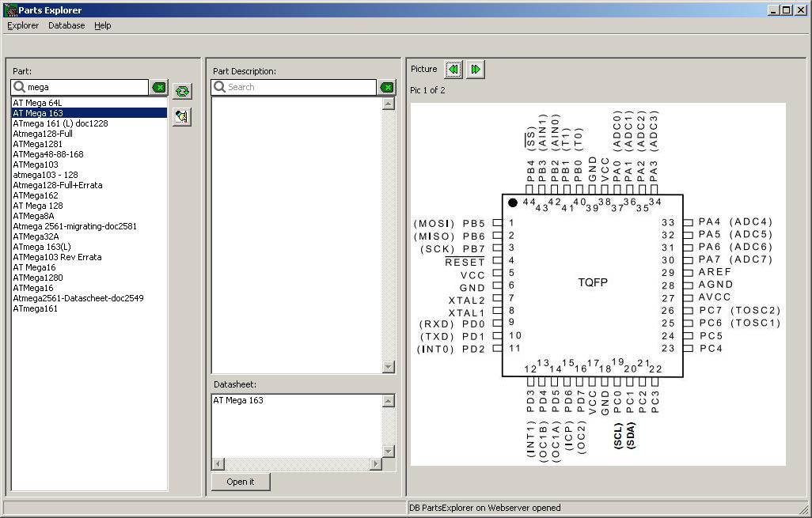Click the magnifier icon in Part search box
Screen dimensions: 812x518
point(20,87)
